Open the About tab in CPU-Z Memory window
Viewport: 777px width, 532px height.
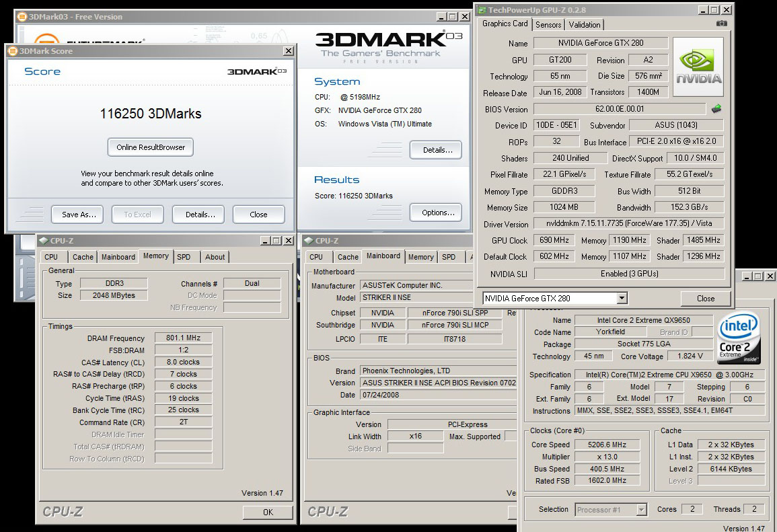[x=215, y=257]
